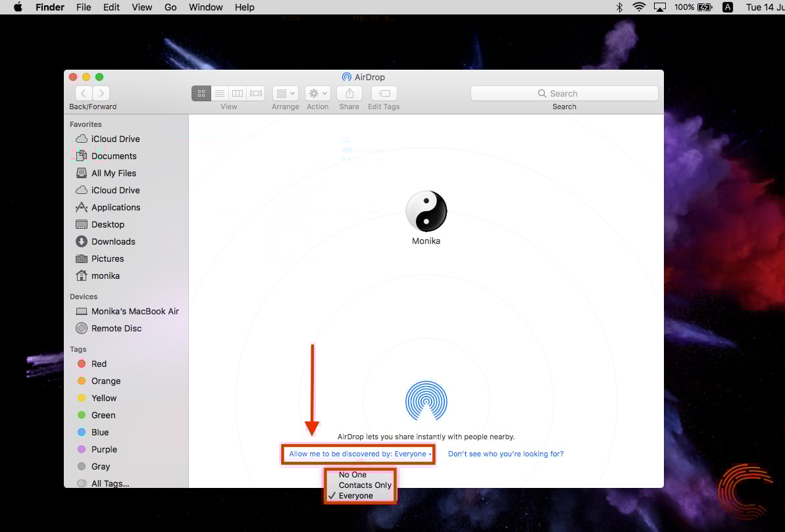
Task: Open the Apple menu
Action: (18, 7)
